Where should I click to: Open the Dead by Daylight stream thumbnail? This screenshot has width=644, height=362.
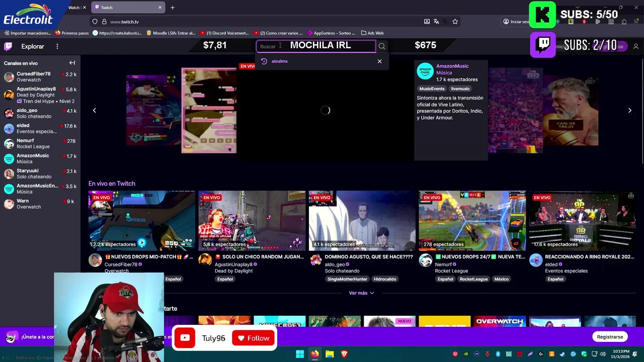point(252,220)
